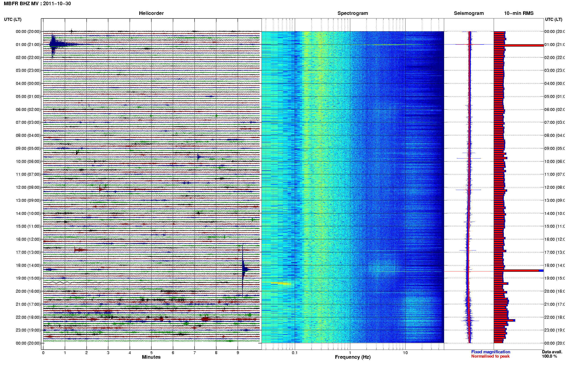Click the 'Data avail.' label
The height and width of the screenshot is (368, 588).
552,352
